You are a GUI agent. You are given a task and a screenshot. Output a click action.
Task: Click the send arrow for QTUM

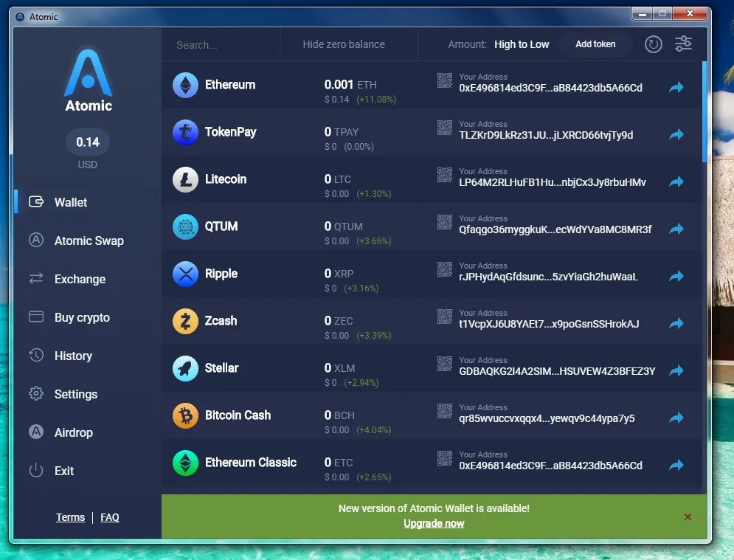click(x=676, y=229)
